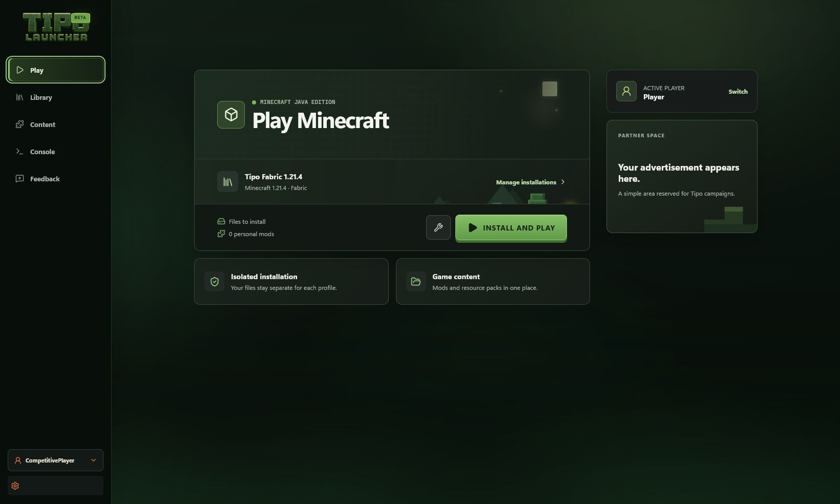Click the 'Play Minecraft' heading
The image size is (840, 504).
coord(321,120)
